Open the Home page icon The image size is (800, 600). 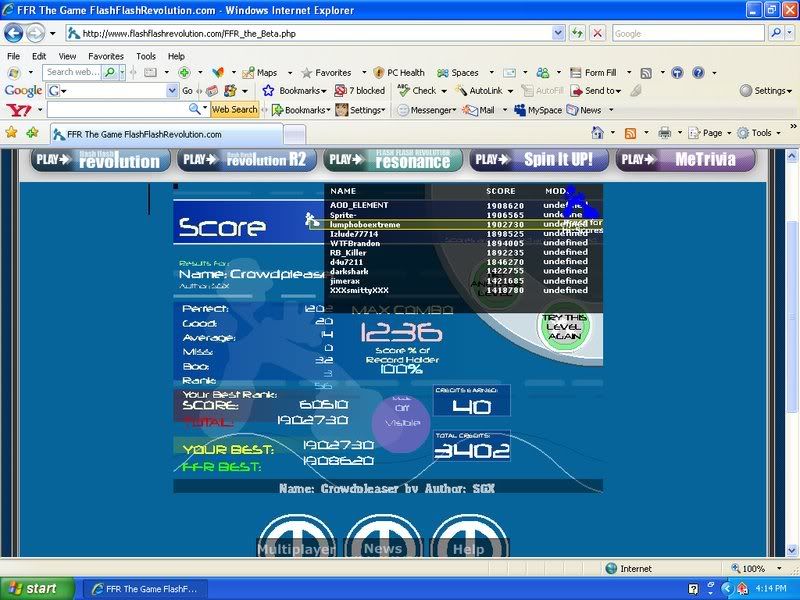tap(598, 133)
